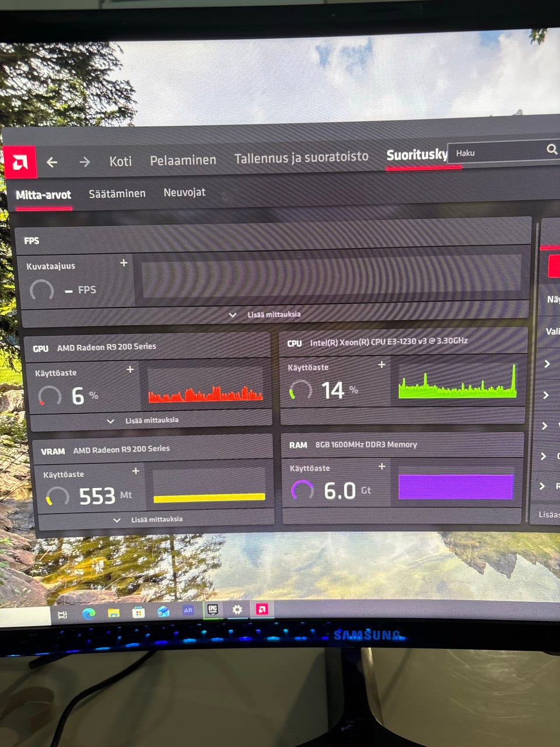
Task: Go back with the left arrow
Action: 52,162
